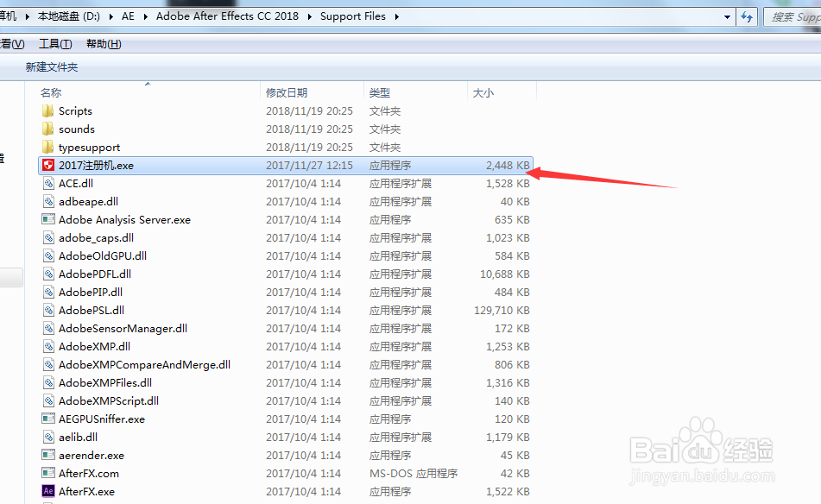The width and height of the screenshot is (821, 504).
Task: Expand the breadcrumb chevron after Support Files
Action: point(396,16)
